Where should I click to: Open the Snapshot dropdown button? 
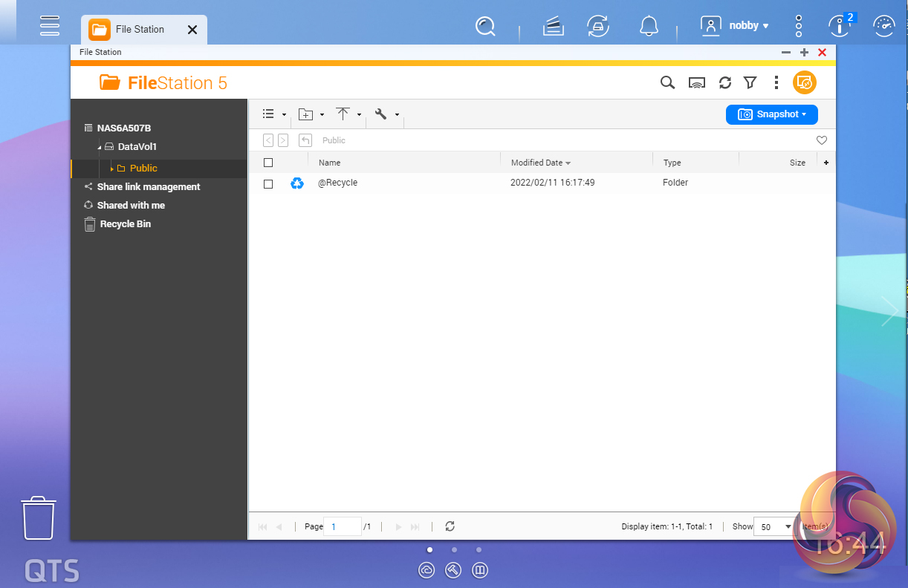[x=771, y=114]
